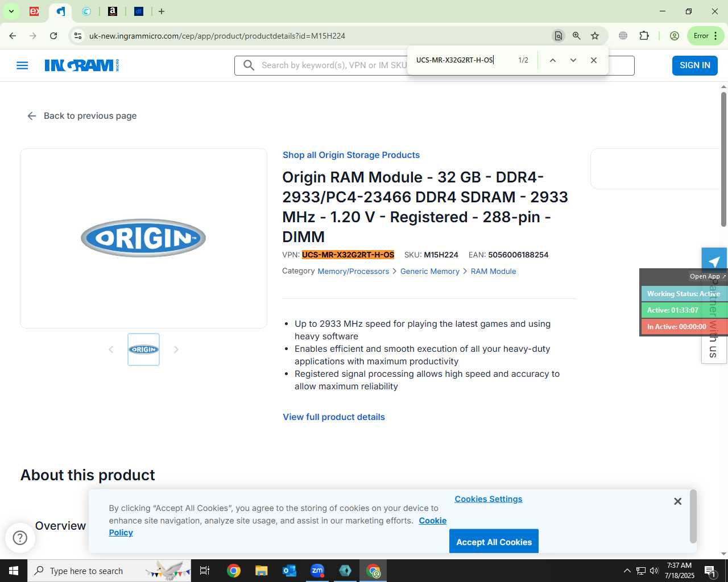This screenshot has height=582, width=728.
Task: Click the volume speaker tray icon
Action: click(x=654, y=571)
